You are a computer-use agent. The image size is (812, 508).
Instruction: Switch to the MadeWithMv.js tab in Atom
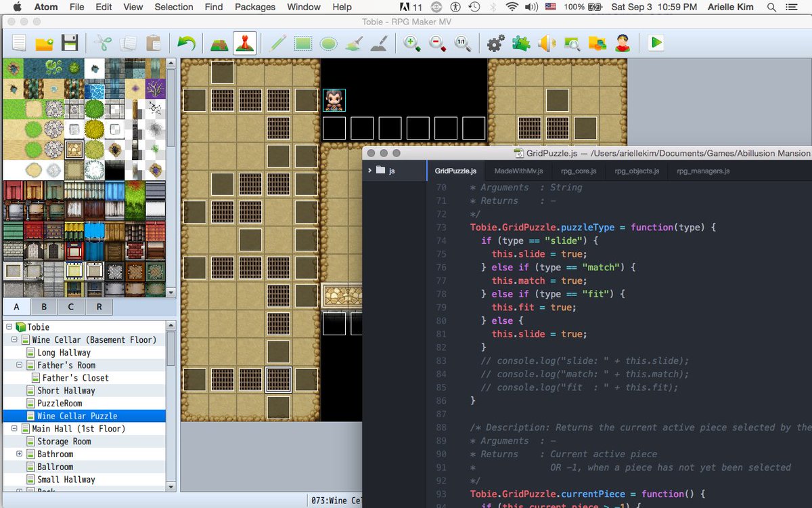point(518,171)
